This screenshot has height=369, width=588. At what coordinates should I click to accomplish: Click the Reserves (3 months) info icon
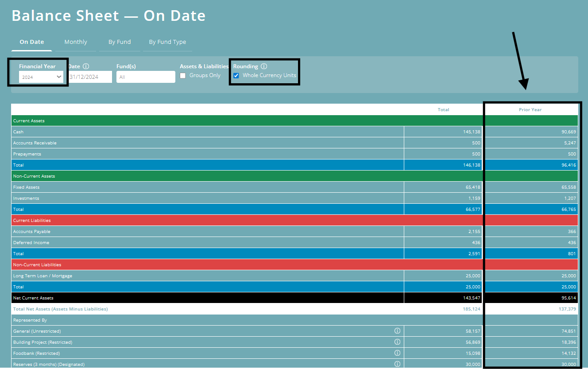tap(397, 364)
